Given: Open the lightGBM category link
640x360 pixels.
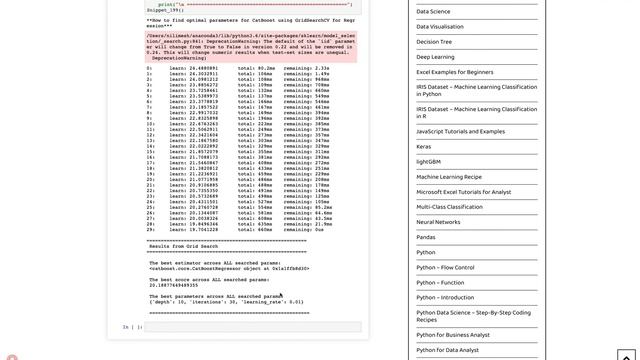Looking at the screenshot, I should (x=429, y=162).
